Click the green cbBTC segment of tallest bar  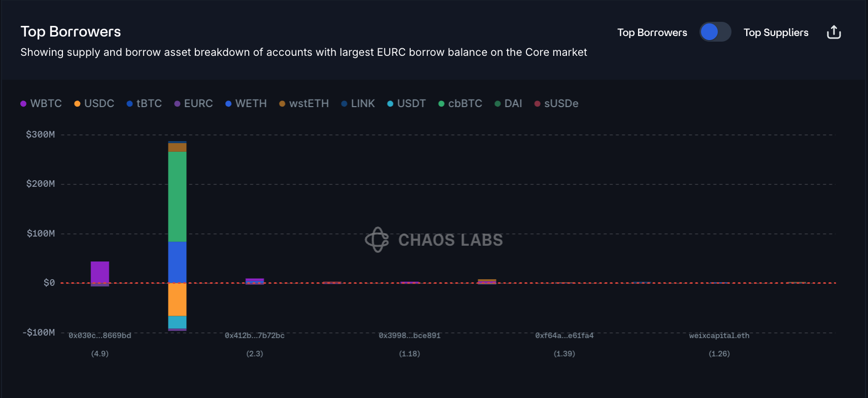[x=177, y=197]
